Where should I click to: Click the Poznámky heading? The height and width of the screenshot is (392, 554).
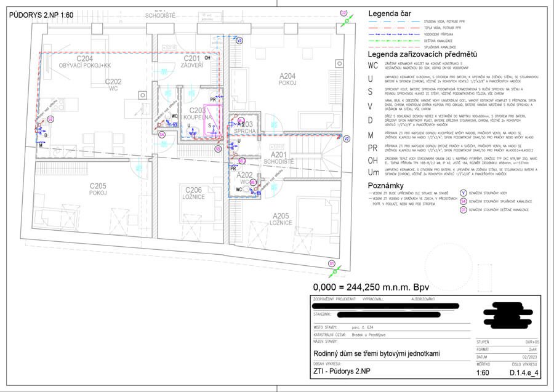click(x=385, y=185)
